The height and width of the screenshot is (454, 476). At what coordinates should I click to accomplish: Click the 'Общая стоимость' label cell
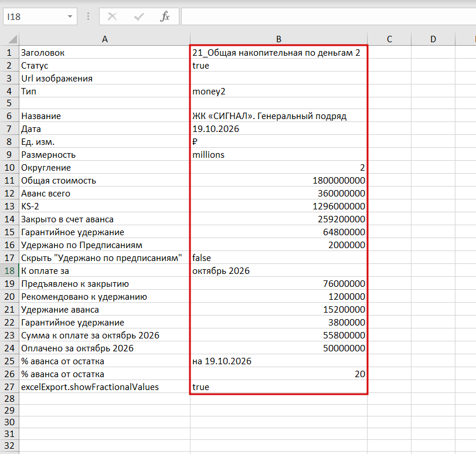(x=105, y=181)
